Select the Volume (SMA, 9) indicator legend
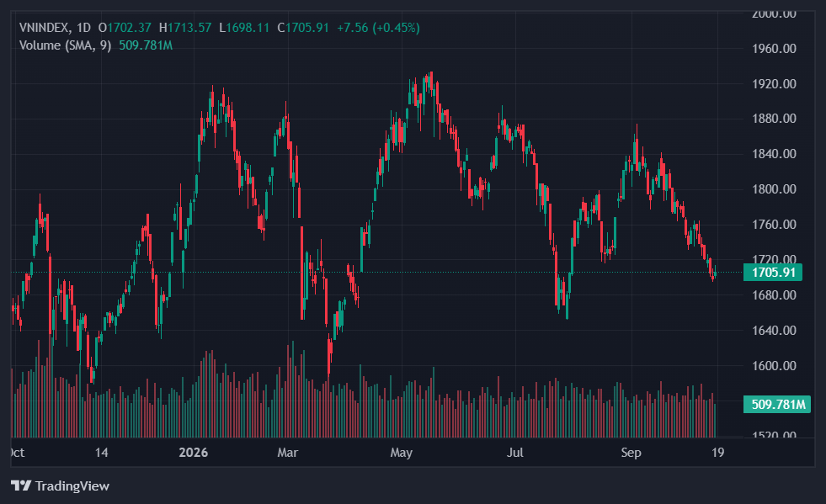The height and width of the screenshot is (504, 826). click(66, 45)
